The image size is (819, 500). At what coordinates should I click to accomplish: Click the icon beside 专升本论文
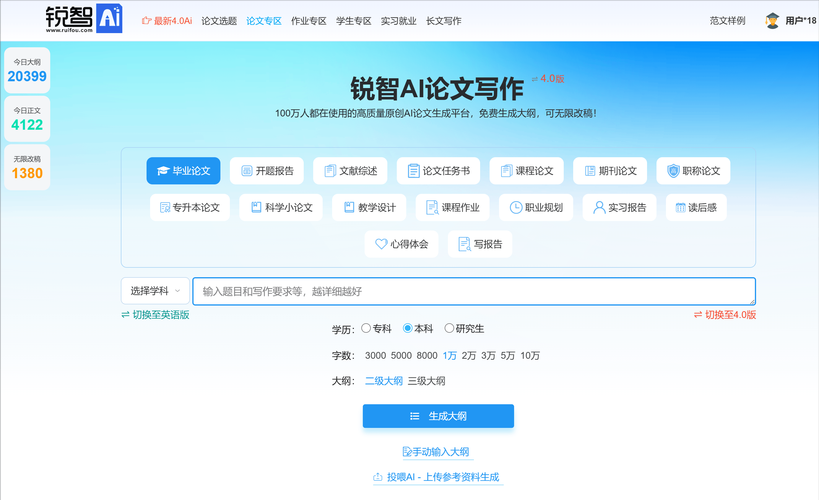(165, 207)
